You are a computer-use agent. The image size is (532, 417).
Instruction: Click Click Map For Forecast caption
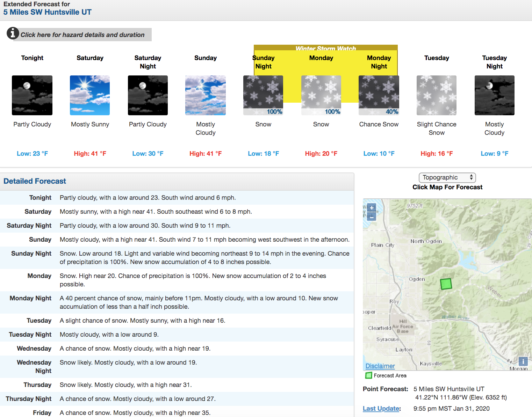tap(447, 187)
